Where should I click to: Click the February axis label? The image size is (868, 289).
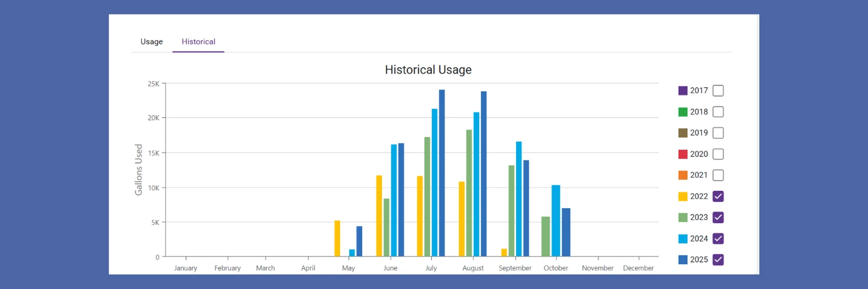click(x=227, y=268)
